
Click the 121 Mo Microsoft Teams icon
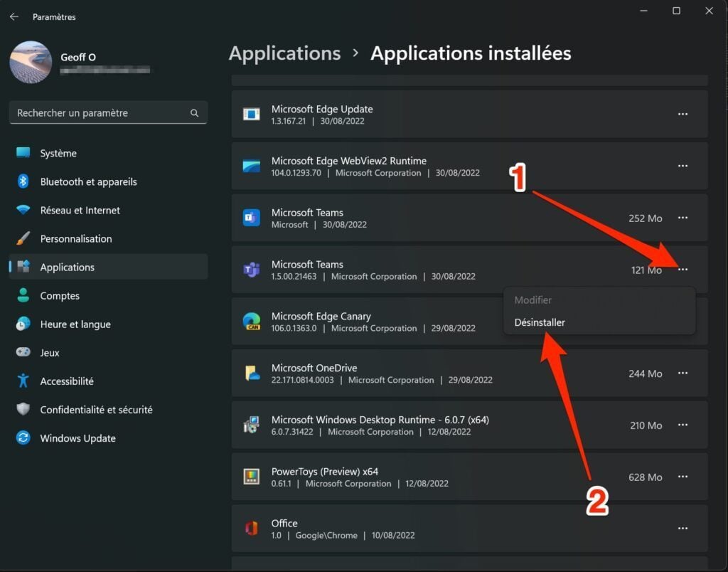[x=251, y=270]
